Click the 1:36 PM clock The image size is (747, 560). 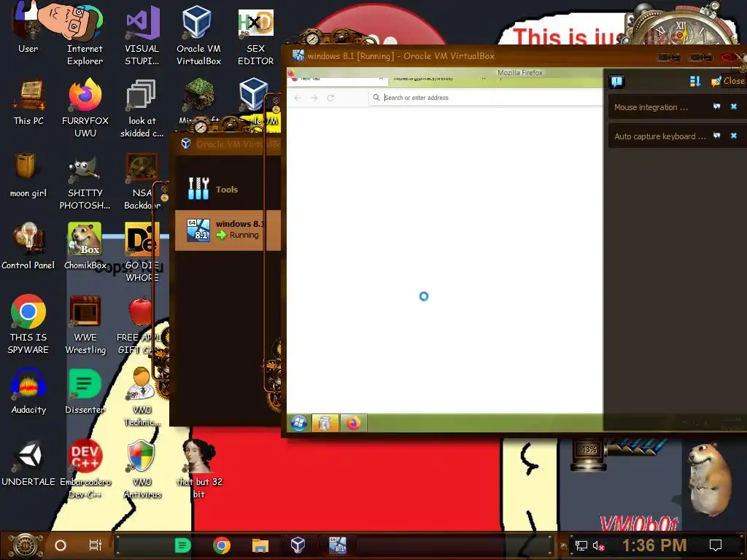click(x=654, y=545)
